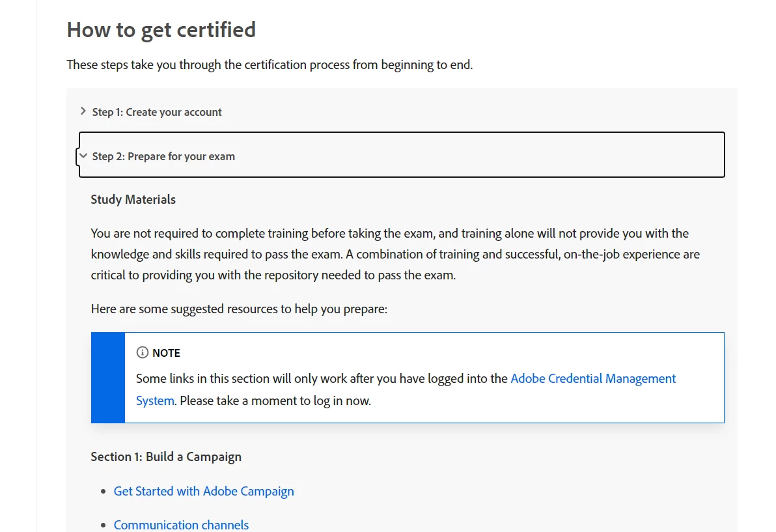Click bullet point before 'Get Started with Adobe Campaign'
Viewport: 776px width, 532px height.
click(x=103, y=492)
